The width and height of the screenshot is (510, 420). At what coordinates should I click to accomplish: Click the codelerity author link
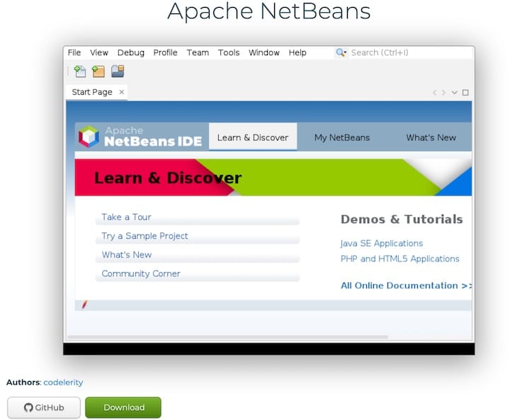click(63, 382)
